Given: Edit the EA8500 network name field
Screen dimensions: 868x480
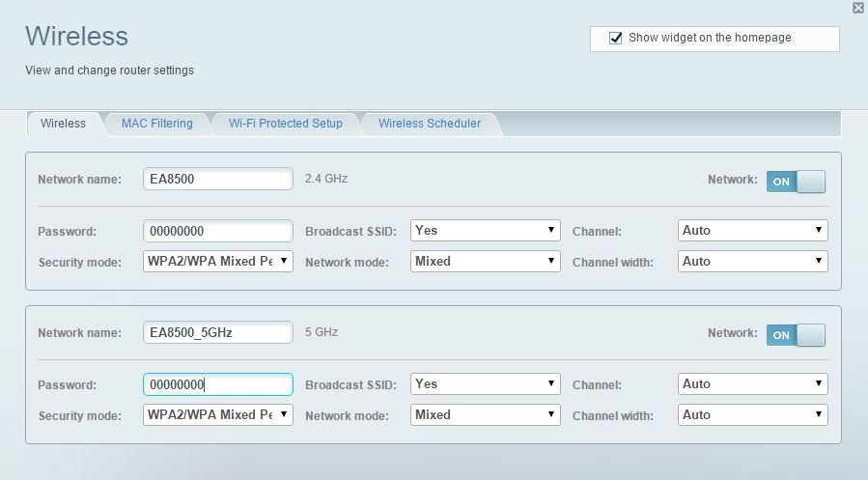Looking at the screenshot, I should point(218,179).
